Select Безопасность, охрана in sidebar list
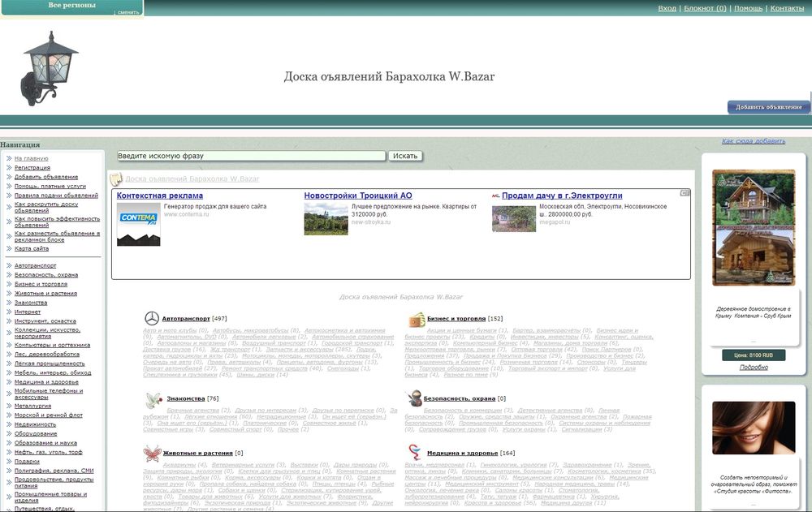 (46, 275)
